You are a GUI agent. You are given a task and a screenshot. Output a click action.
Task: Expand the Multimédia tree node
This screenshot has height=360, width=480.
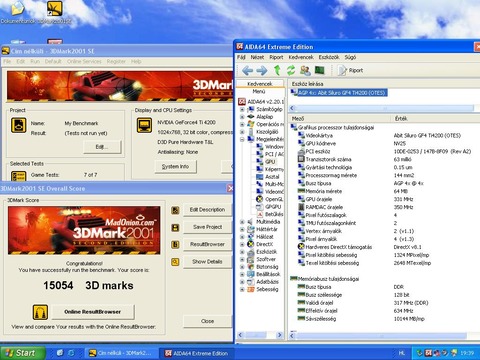[242, 222]
